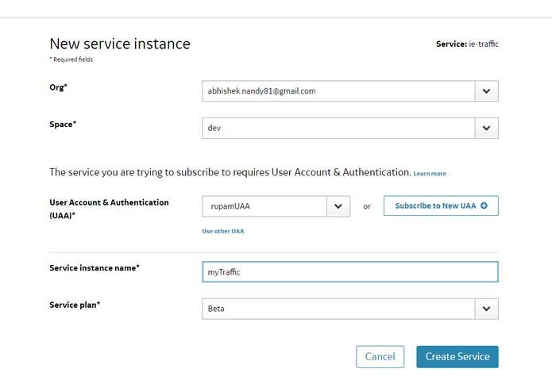Click the Org label
Viewport: 552px width, 392px height.
click(58, 87)
